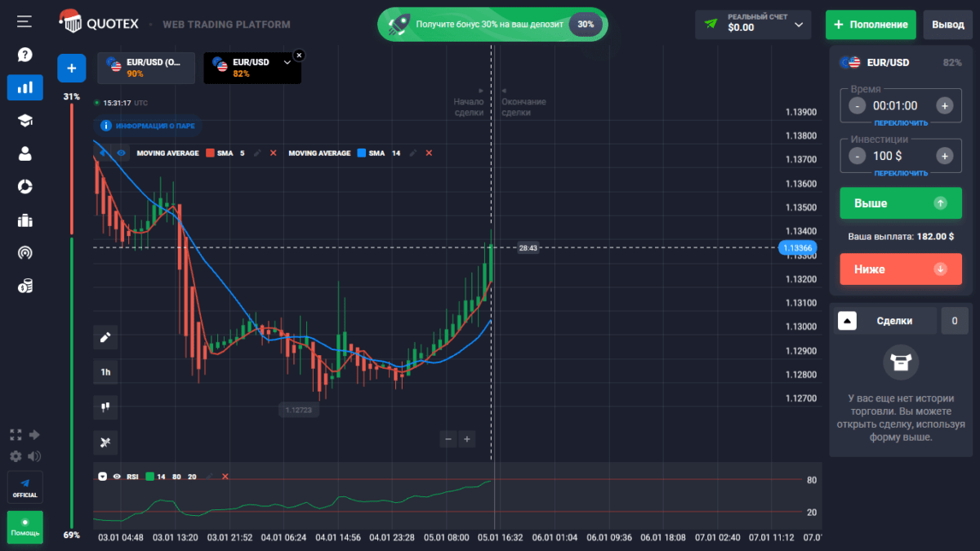Toggle fullscreen mode icon

[x=15, y=435]
